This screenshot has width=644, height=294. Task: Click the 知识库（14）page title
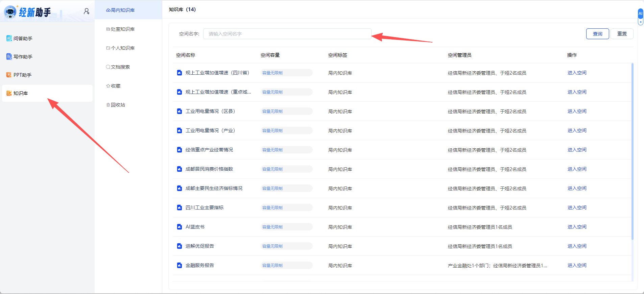tap(182, 9)
